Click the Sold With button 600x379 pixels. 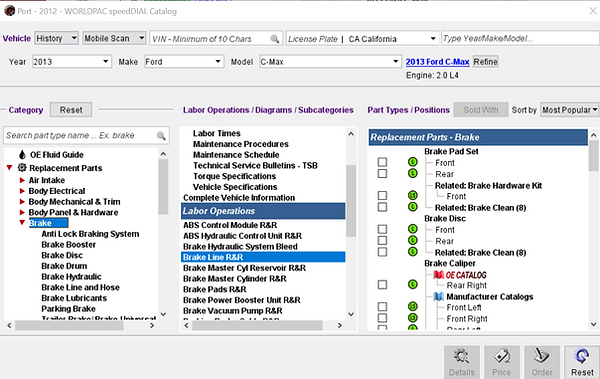coord(481,110)
